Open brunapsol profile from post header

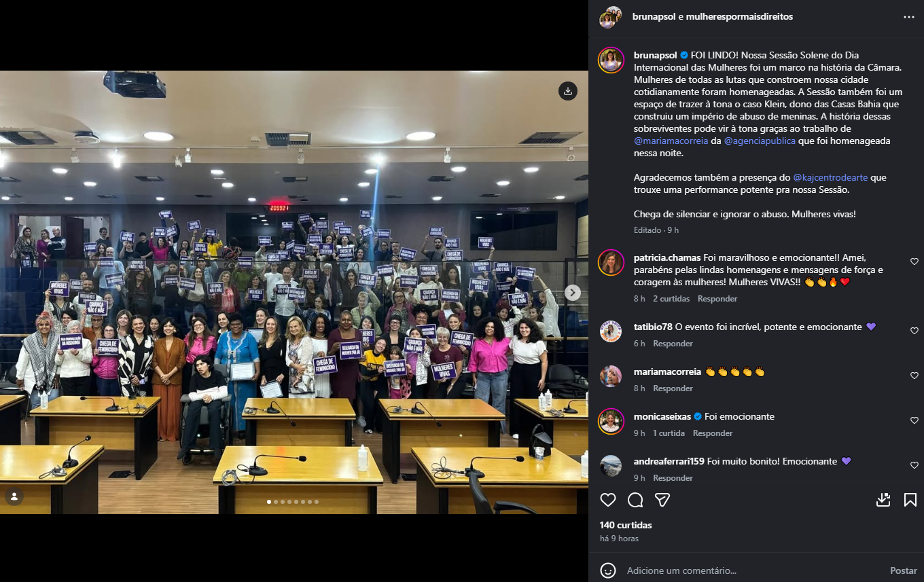(655, 16)
